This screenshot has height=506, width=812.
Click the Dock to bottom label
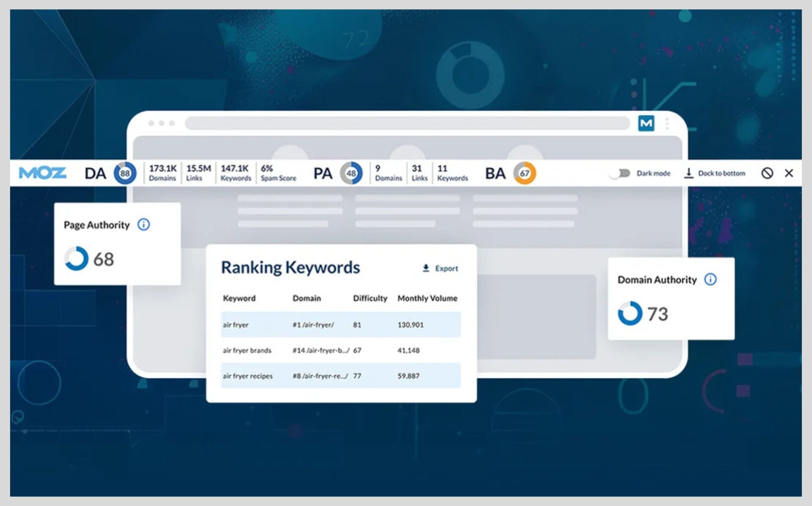click(x=722, y=173)
